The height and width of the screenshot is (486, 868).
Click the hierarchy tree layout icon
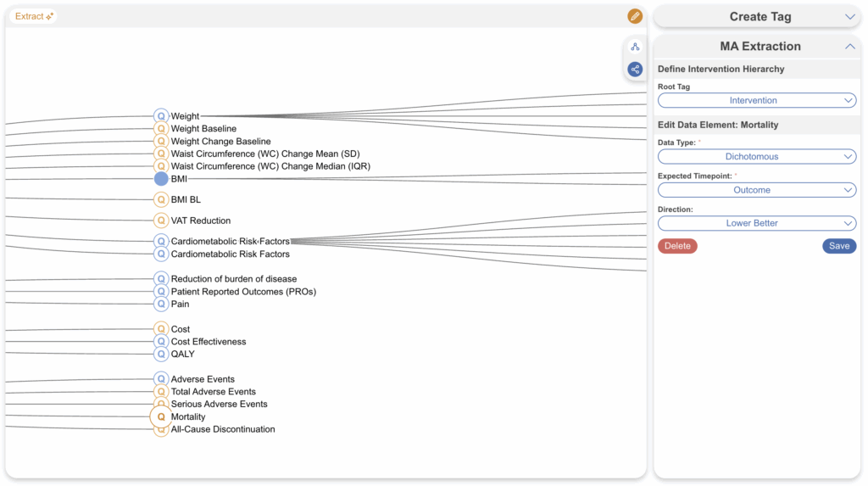tap(635, 47)
